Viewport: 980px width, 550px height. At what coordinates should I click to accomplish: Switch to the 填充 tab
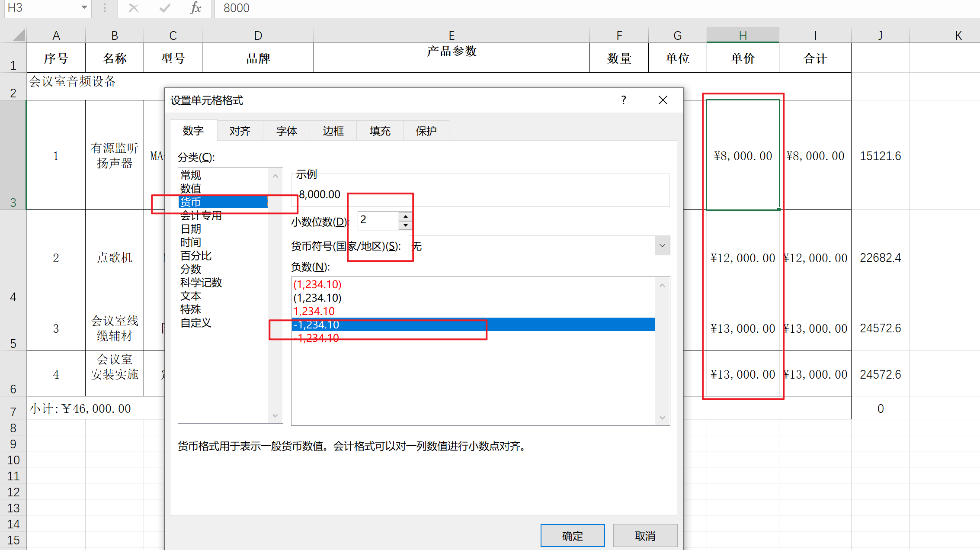380,131
